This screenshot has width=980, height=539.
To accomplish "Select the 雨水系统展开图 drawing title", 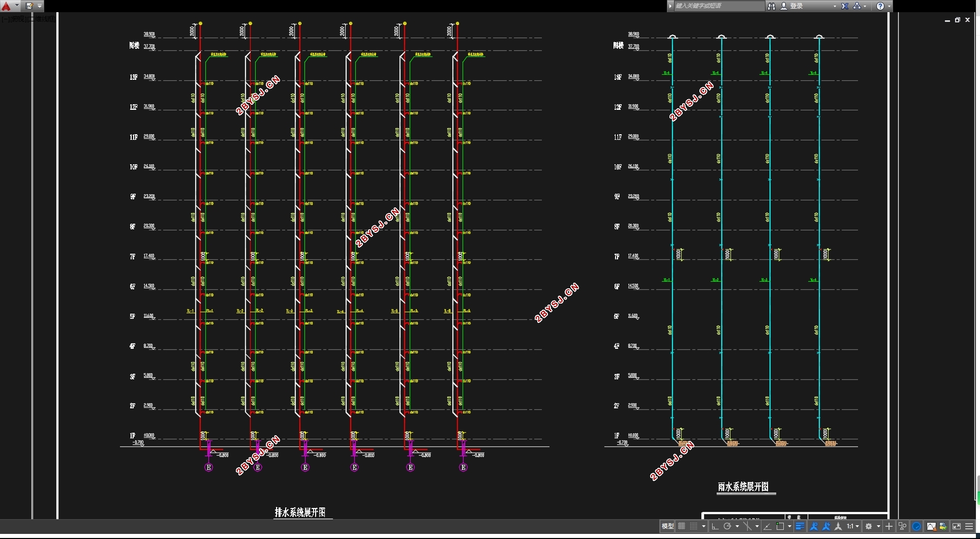I will click(x=743, y=487).
